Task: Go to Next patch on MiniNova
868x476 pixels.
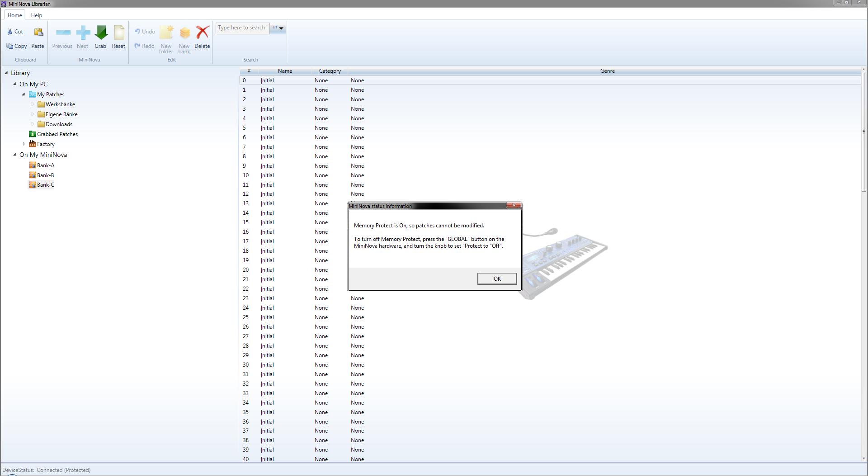Action: (83, 33)
